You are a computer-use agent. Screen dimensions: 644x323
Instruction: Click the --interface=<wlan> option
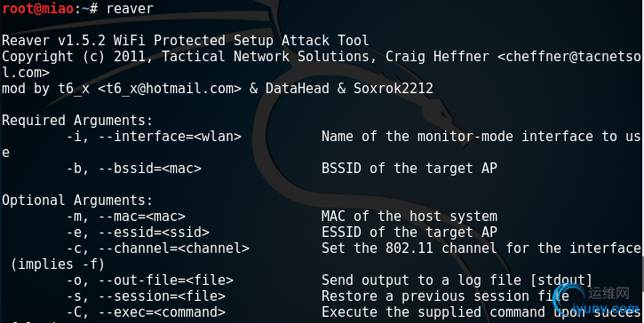170,137
